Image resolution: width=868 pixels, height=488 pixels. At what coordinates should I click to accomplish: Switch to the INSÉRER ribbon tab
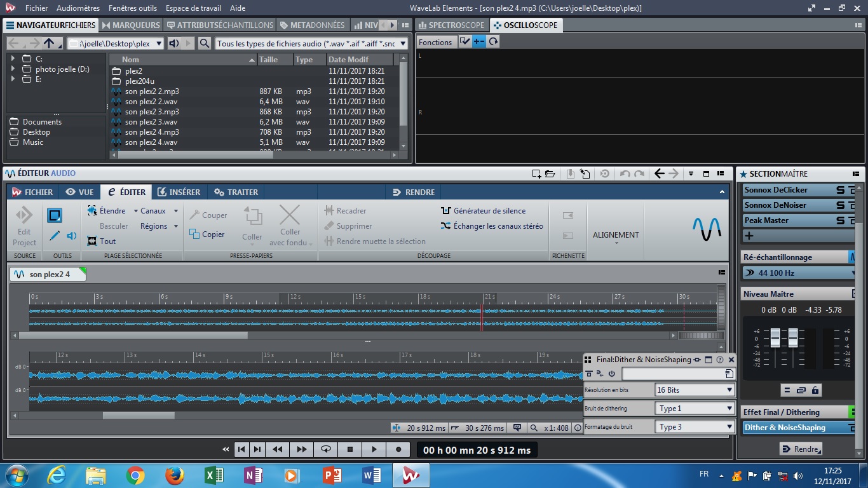click(x=179, y=192)
